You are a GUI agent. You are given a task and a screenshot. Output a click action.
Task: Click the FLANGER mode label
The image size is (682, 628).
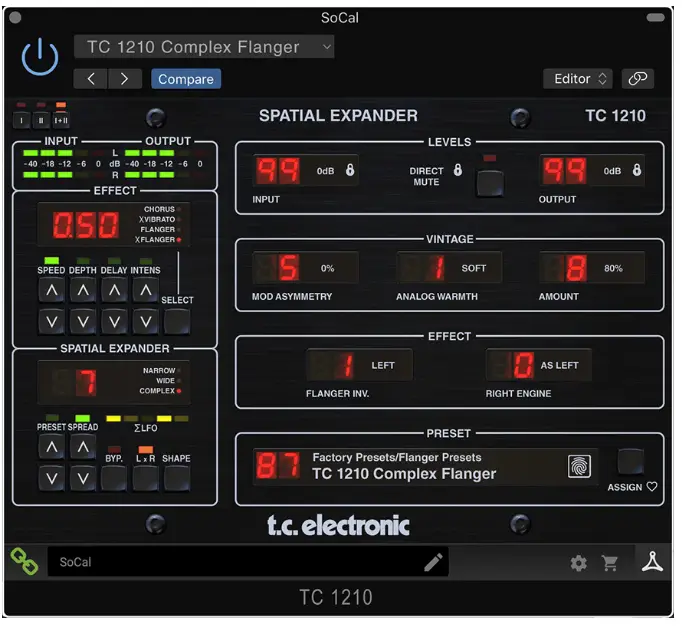157,229
